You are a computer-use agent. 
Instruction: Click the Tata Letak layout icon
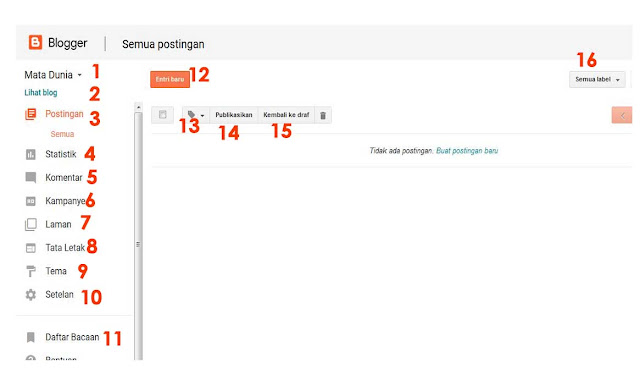coord(31,248)
